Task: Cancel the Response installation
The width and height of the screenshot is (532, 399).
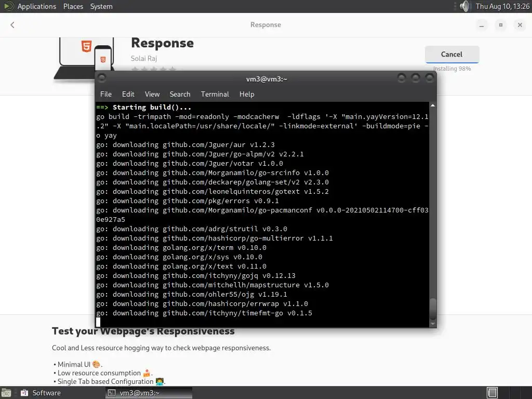Action: [451, 54]
